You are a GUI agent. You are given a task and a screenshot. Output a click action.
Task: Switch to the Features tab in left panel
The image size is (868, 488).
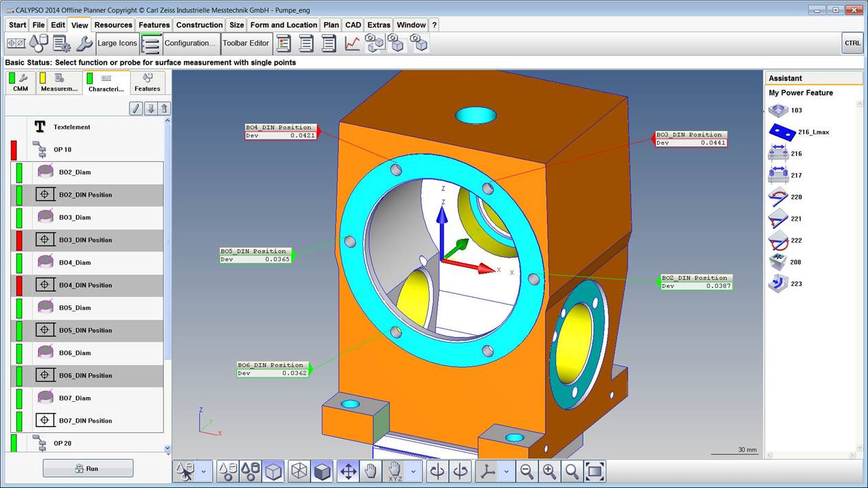[x=147, y=83]
